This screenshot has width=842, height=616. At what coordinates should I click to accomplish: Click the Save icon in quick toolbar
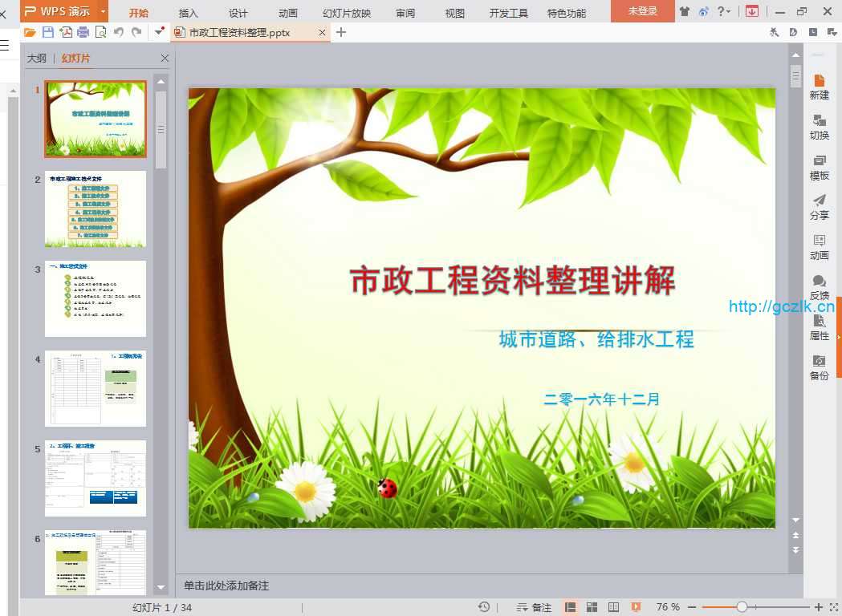(47, 32)
